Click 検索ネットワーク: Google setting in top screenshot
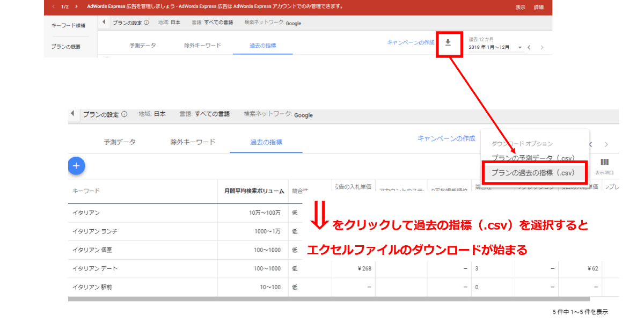This screenshot has width=644, height=322. coord(273,23)
